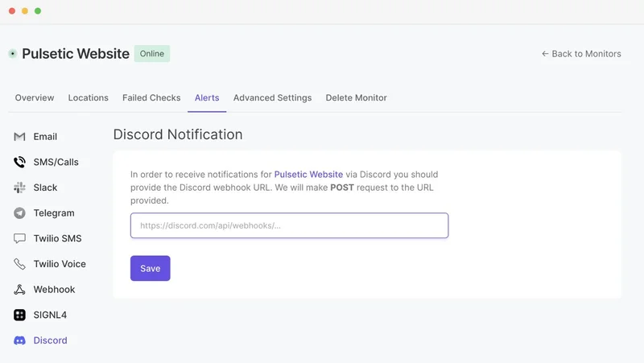The width and height of the screenshot is (644, 363).
Task: Select Twilio SMS alert option label
Action: coord(57,238)
